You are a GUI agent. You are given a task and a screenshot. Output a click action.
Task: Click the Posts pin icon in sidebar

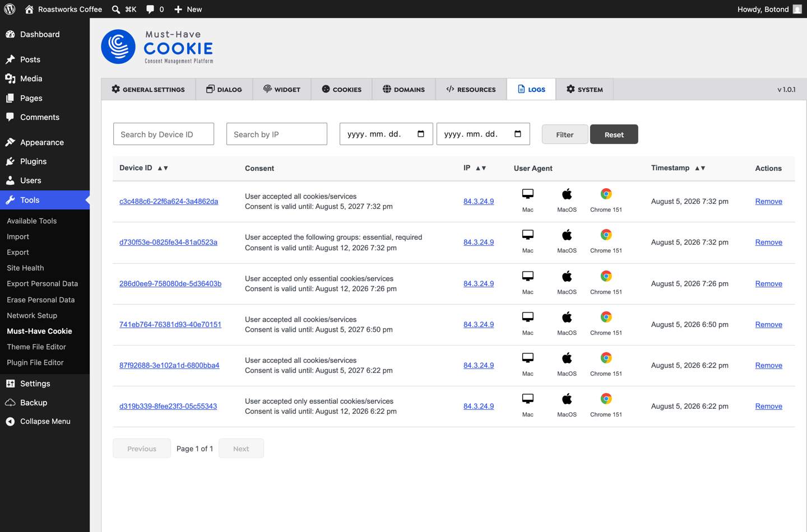(x=10, y=59)
